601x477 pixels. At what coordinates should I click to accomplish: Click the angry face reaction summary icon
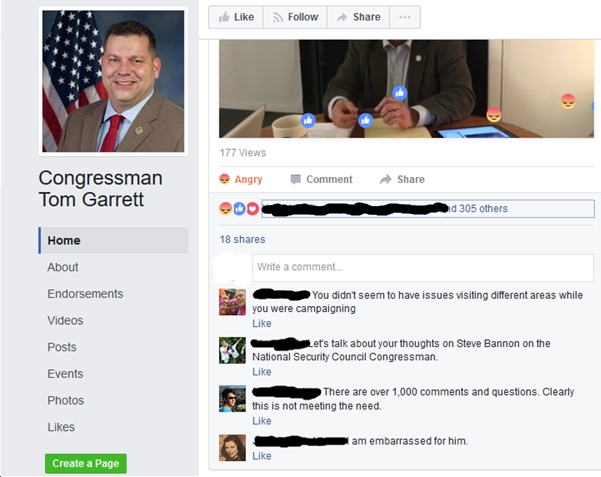click(x=225, y=209)
